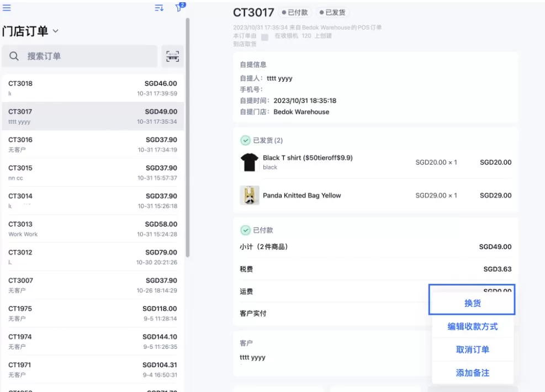The image size is (545, 392).
Task: Click the 已付款 status badge beside CT3017
Action: 296,12
